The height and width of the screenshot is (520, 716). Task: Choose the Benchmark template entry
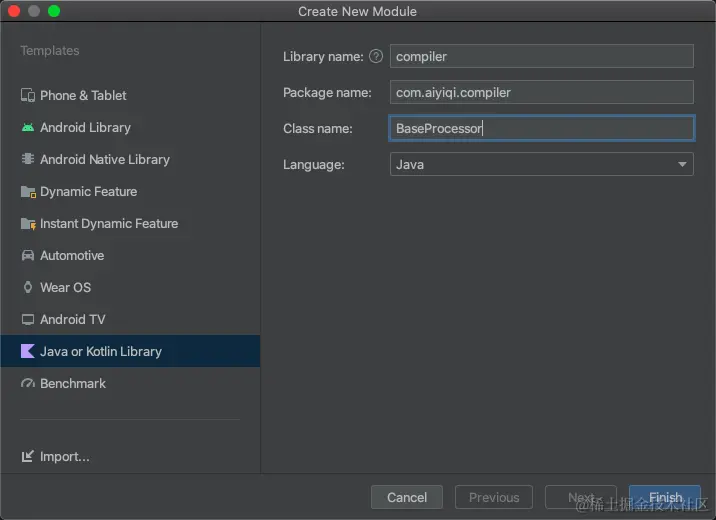(x=73, y=384)
